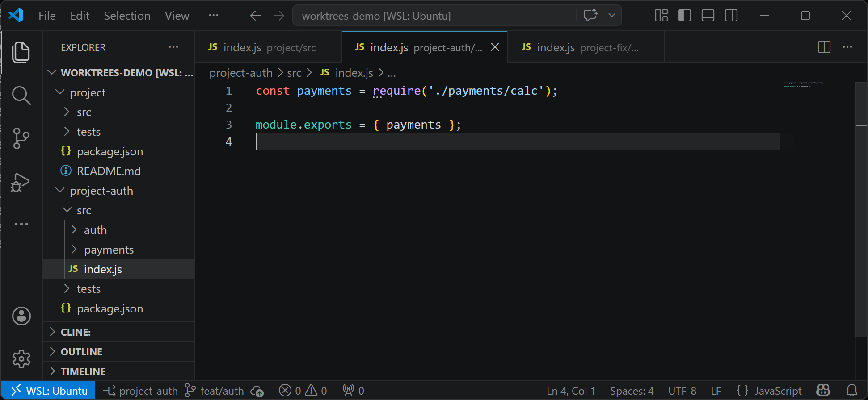Image resolution: width=868 pixels, height=400 pixels.
Task: Open Customize Layout icon
Action: (662, 16)
